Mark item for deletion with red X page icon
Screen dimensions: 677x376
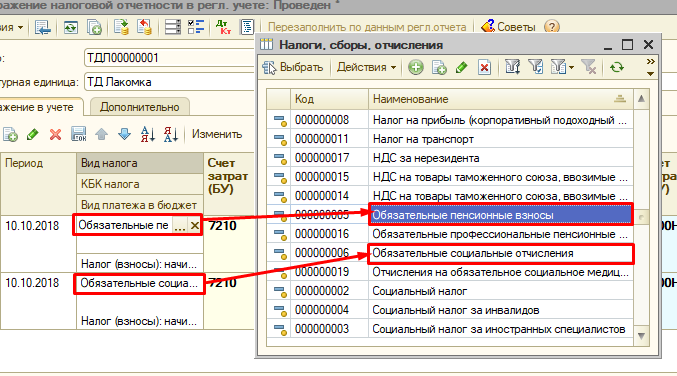point(484,67)
